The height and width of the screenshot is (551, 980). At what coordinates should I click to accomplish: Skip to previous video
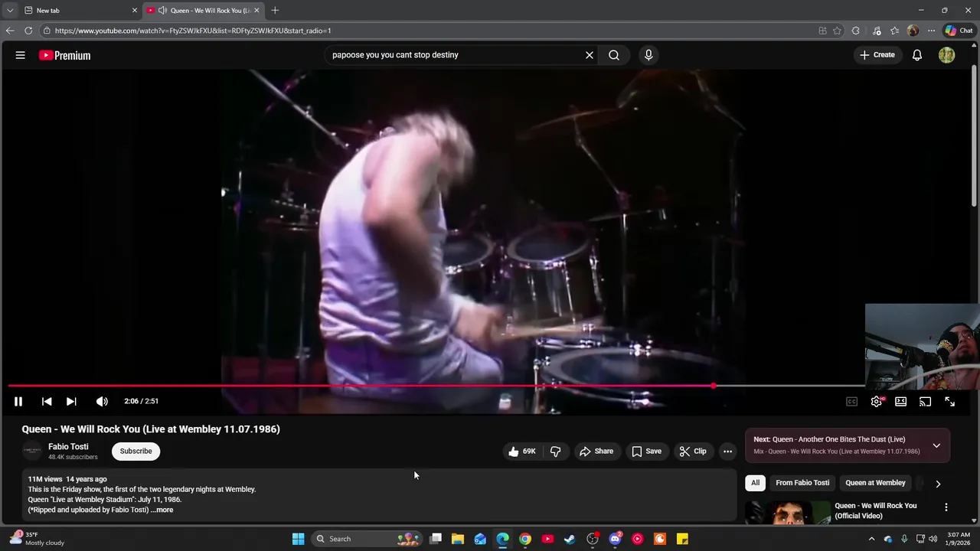(47, 401)
